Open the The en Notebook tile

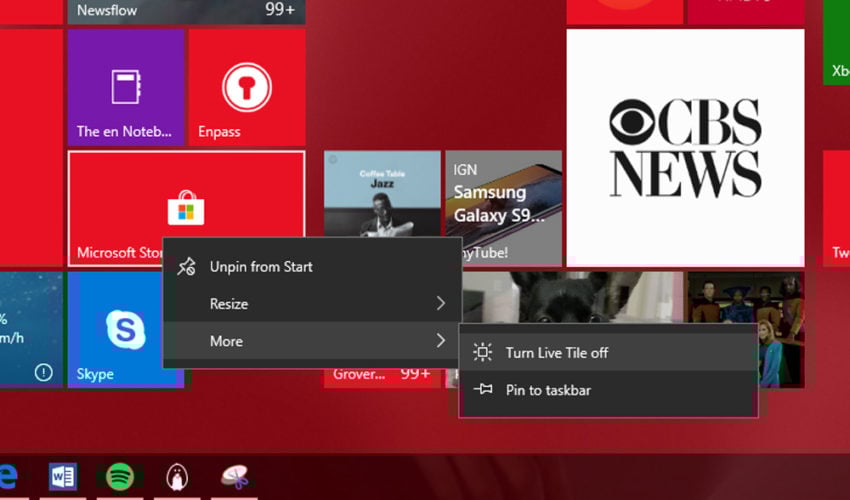(x=126, y=87)
